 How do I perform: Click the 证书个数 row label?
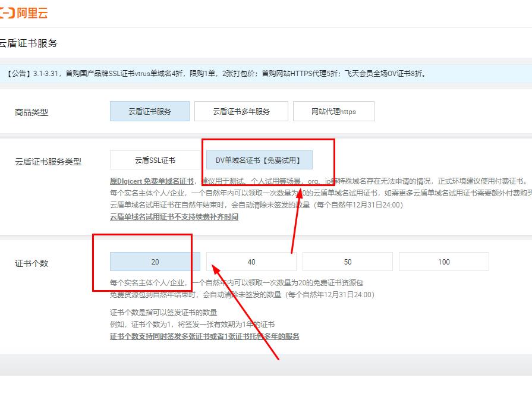(32, 263)
